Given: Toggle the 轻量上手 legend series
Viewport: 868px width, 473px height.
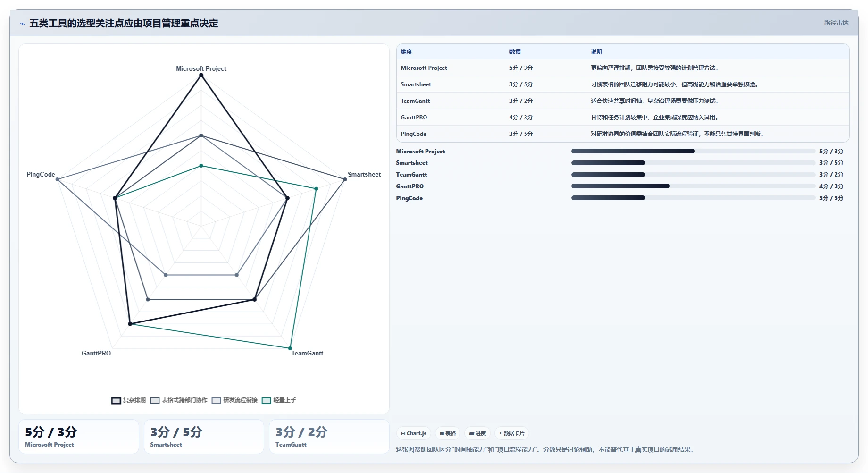Looking at the screenshot, I should pyautogui.click(x=279, y=400).
